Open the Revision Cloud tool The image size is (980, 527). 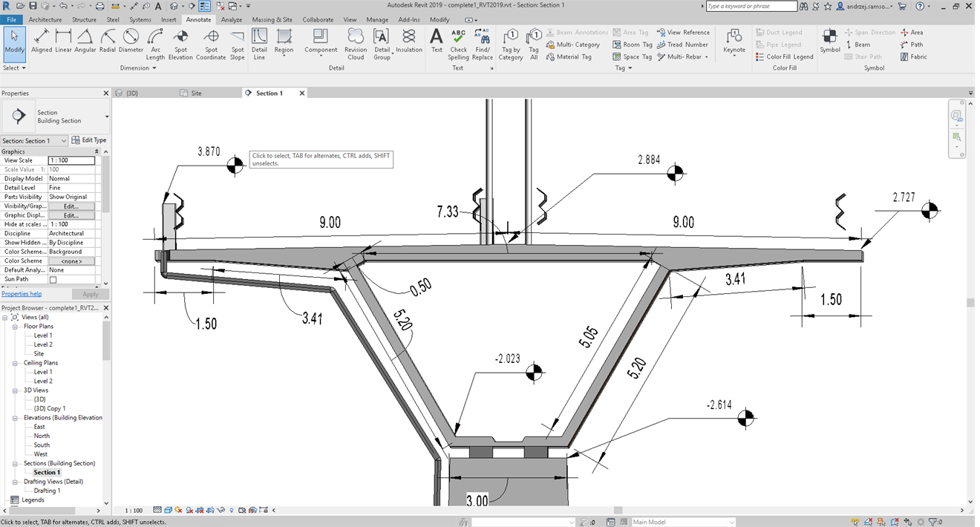click(x=356, y=42)
